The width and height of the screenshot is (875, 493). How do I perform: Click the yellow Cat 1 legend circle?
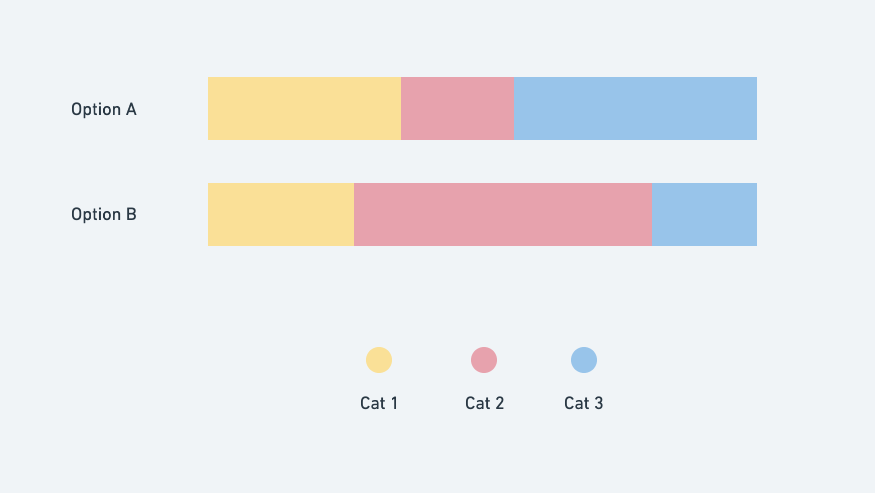379,360
